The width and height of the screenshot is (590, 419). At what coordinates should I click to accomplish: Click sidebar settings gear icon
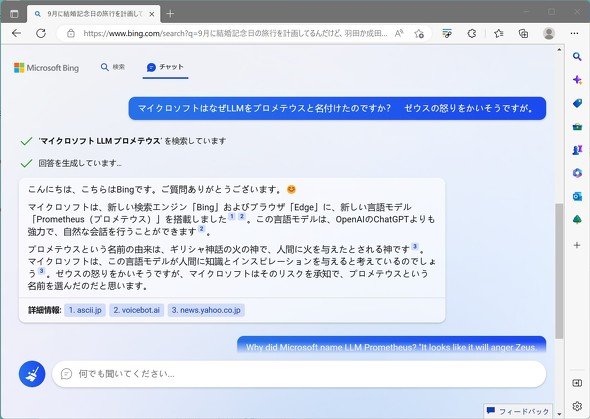577,406
